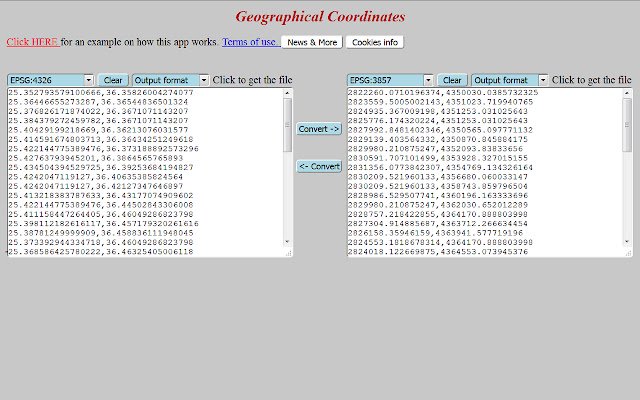
Task: Click line 2826158.35946159,4363941.577719196
Action: [436, 233]
